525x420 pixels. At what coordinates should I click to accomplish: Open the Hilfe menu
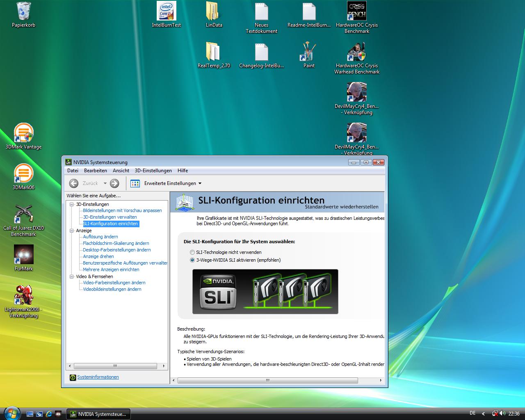183,171
